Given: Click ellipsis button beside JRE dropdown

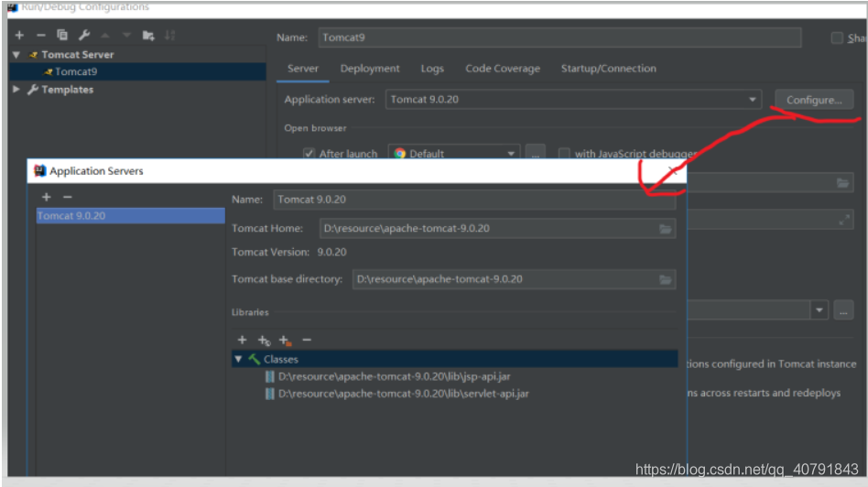Looking at the screenshot, I should (x=843, y=311).
